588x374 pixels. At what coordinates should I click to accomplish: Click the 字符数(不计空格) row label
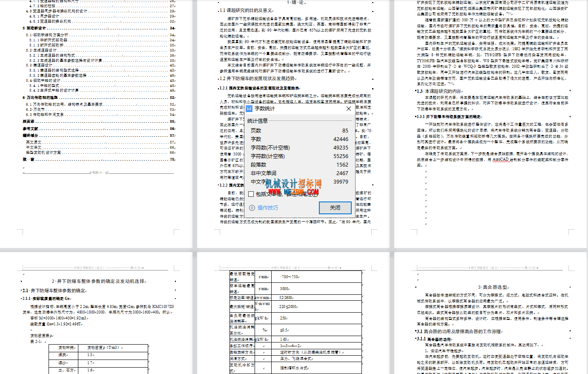(270, 148)
